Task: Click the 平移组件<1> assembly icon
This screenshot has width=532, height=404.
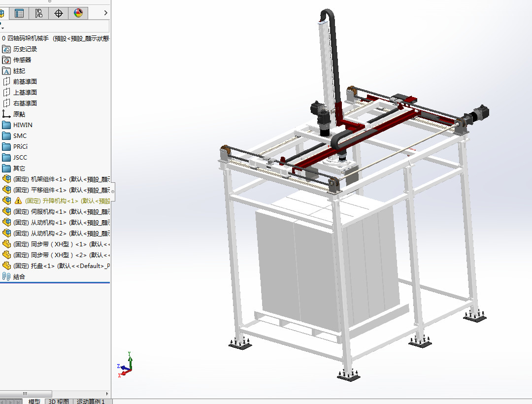Action: pos(6,190)
